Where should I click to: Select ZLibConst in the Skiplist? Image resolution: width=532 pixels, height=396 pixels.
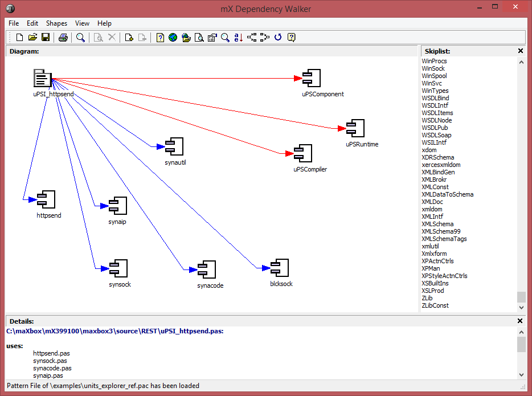coord(435,305)
